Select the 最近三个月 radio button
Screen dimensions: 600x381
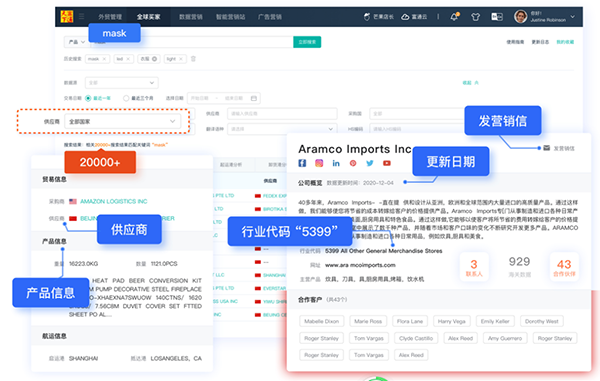pyautogui.click(x=126, y=98)
